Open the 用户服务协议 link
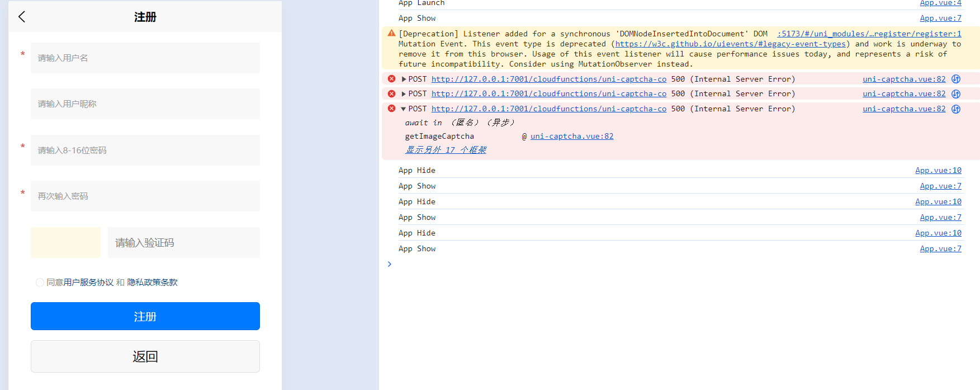Viewport: 980px width, 390px height. tap(88, 283)
